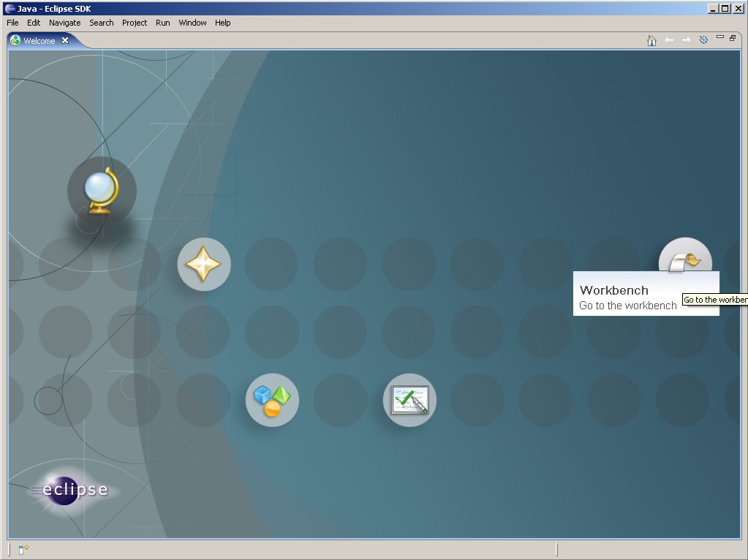
Task: Maximize the Eclipse SDK window
Action: [725, 9]
